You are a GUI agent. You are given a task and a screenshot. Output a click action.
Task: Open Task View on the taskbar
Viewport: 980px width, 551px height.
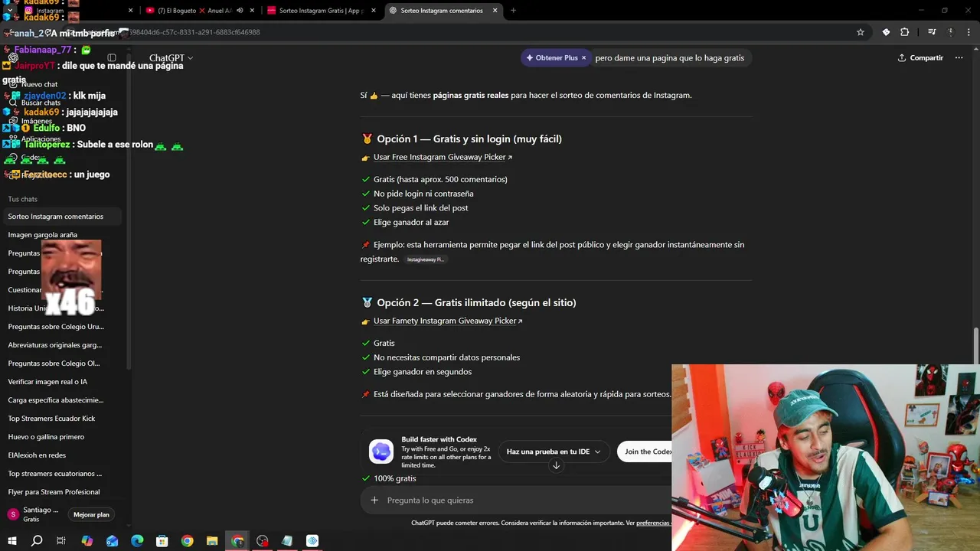click(x=61, y=541)
